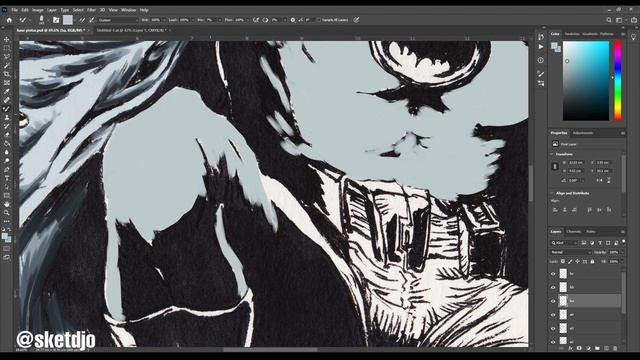
Task: Create a new group folder icon
Action: 597,348
